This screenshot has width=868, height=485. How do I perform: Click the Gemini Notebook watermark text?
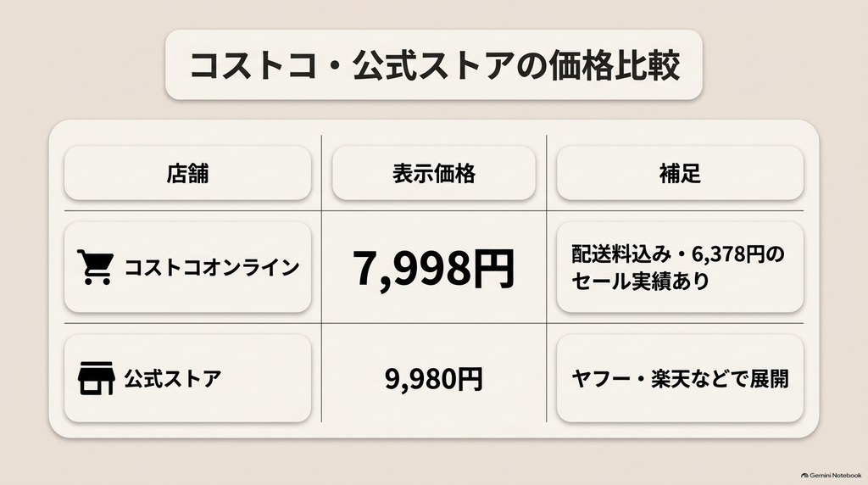point(836,476)
